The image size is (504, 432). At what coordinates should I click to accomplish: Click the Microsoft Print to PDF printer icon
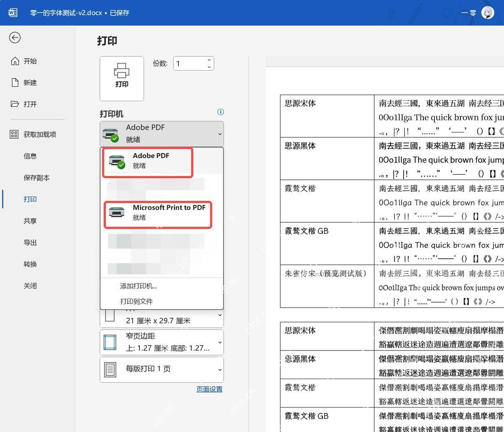[x=117, y=212]
